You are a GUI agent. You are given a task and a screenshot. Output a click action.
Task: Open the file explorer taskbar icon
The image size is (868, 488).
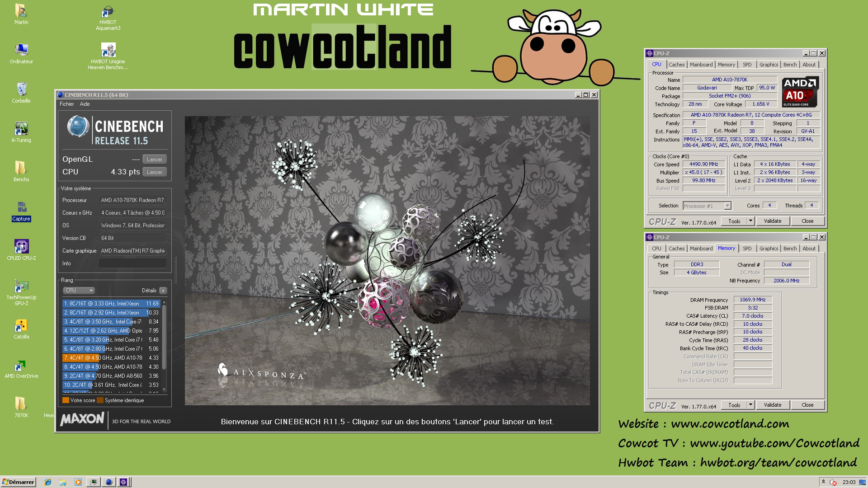pos(63,482)
